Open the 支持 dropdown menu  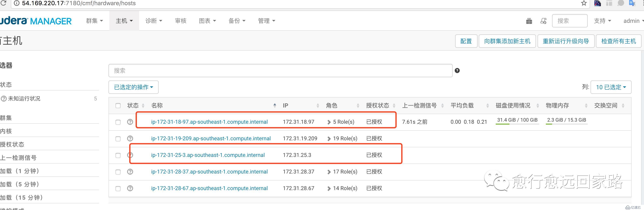click(603, 21)
